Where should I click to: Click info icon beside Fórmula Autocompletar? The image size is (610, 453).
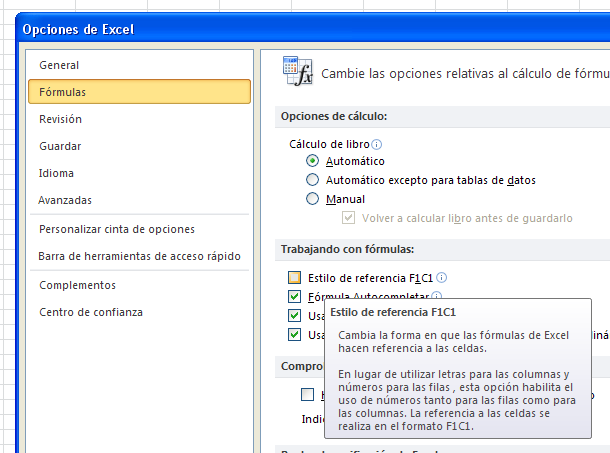tap(437, 295)
